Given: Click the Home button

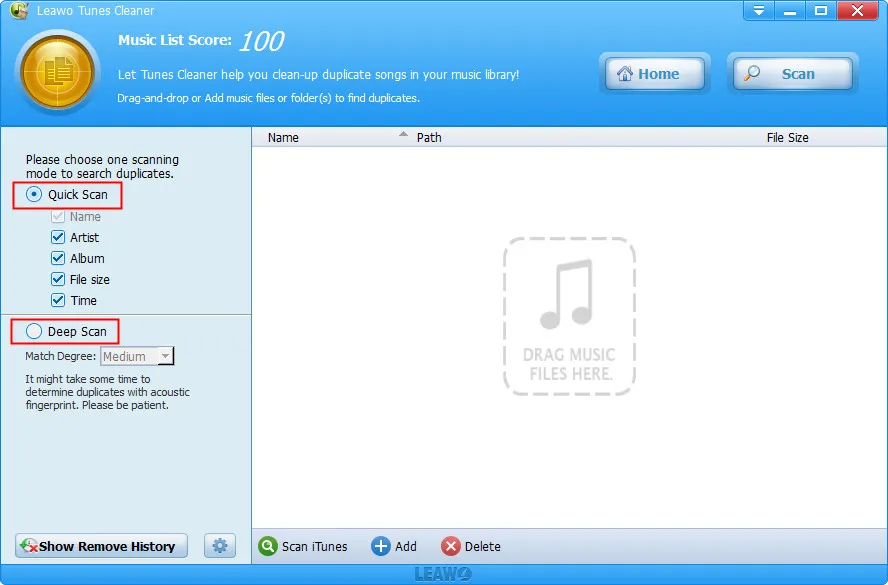Looking at the screenshot, I should point(655,74).
